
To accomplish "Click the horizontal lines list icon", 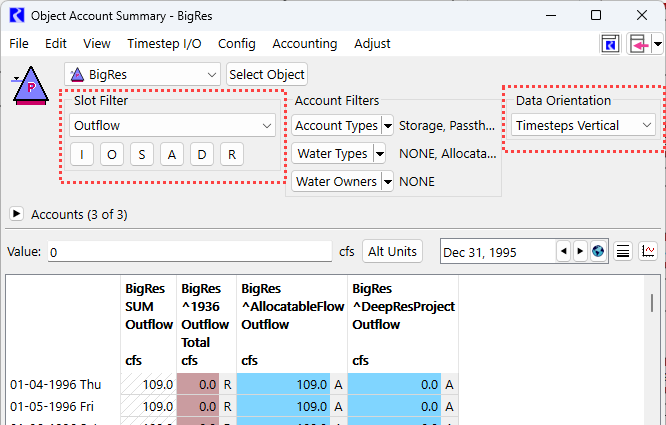I will (x=623, y=252).
